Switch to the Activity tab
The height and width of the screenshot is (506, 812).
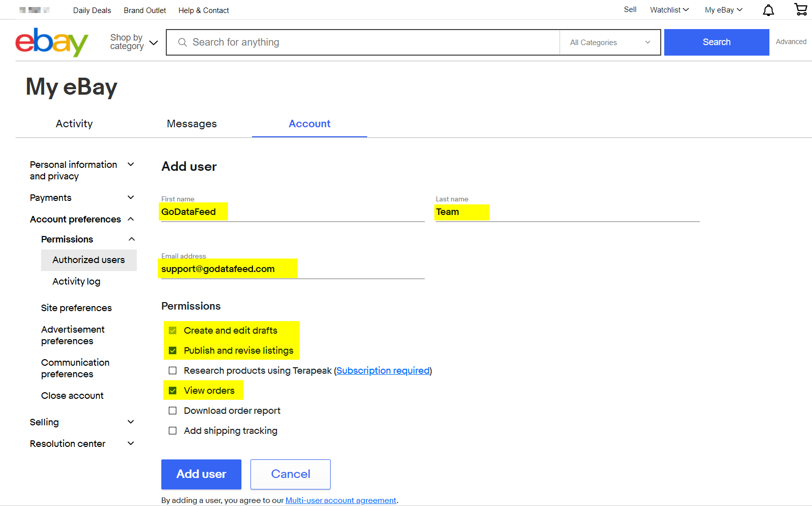coord(74,124)
